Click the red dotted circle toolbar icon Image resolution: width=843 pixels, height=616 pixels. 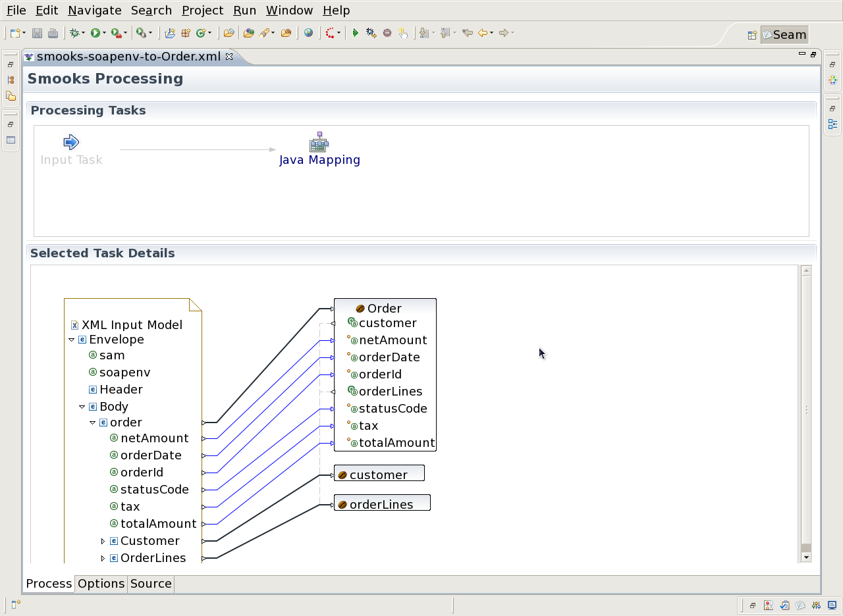pyautogui.click(x=331, y=33)
